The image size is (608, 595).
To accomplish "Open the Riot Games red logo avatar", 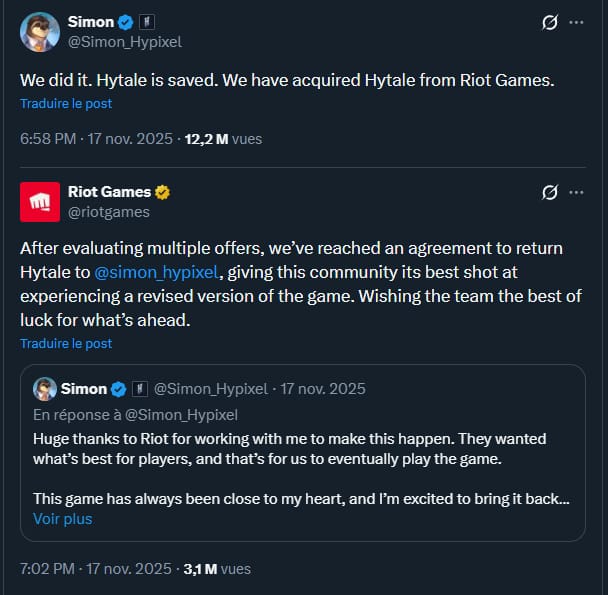I will [x=39, y=202].
